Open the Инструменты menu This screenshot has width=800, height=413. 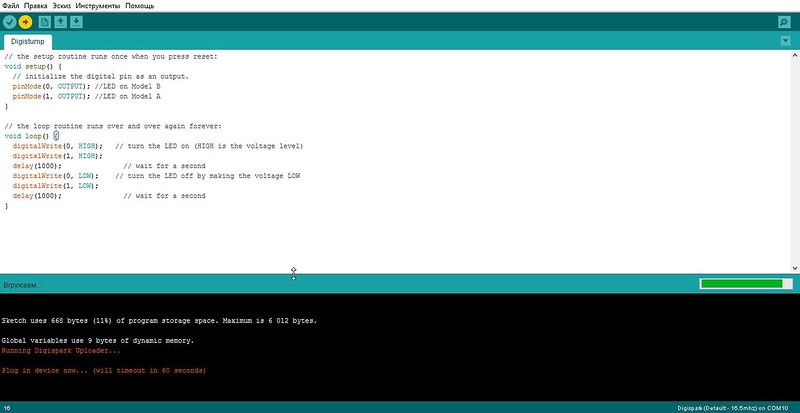click(x=98, y=6)
